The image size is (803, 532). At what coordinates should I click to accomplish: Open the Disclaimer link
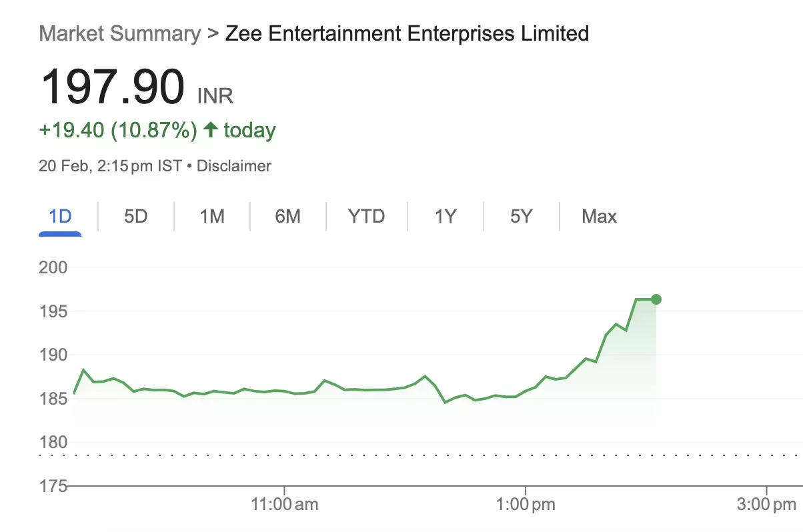(x=234, y=166)
